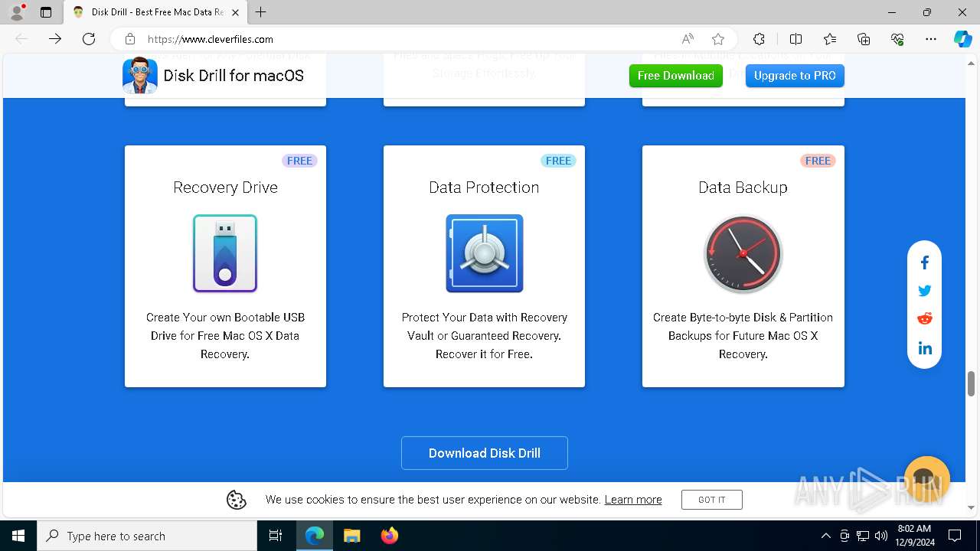Click the 'Protect Your Data with Recovery' description
The width and height of the screenshot is (980, 551).
[x=484, y=336]
